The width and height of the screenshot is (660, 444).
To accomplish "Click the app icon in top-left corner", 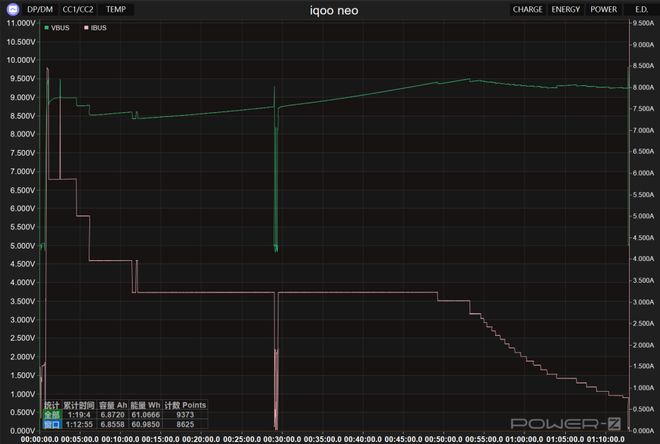I will [x=11, y=9].
